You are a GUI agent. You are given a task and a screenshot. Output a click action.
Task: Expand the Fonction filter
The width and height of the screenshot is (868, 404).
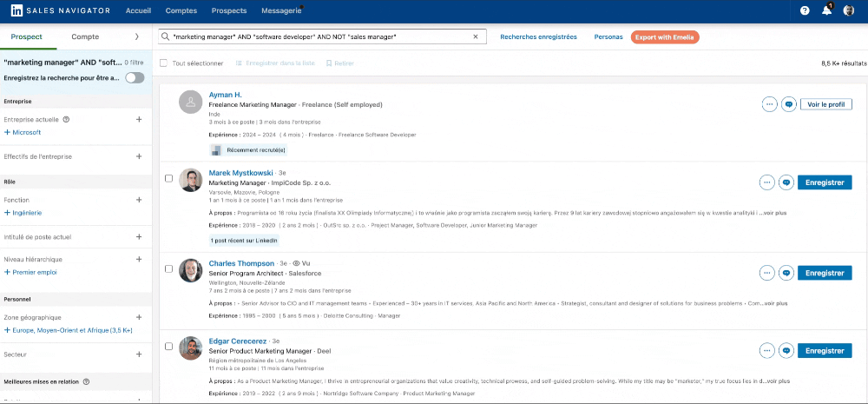[139, 200]
